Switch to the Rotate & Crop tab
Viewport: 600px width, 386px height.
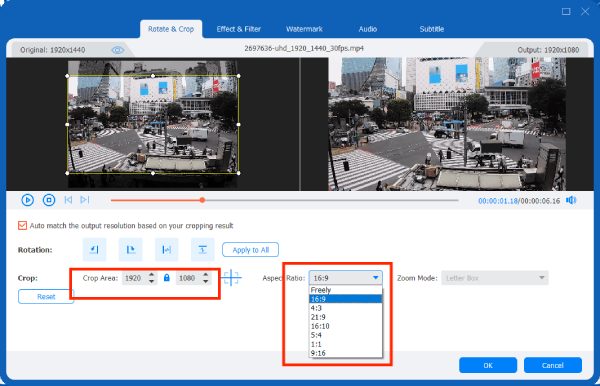pyautogui.click(x=171, y=29)
